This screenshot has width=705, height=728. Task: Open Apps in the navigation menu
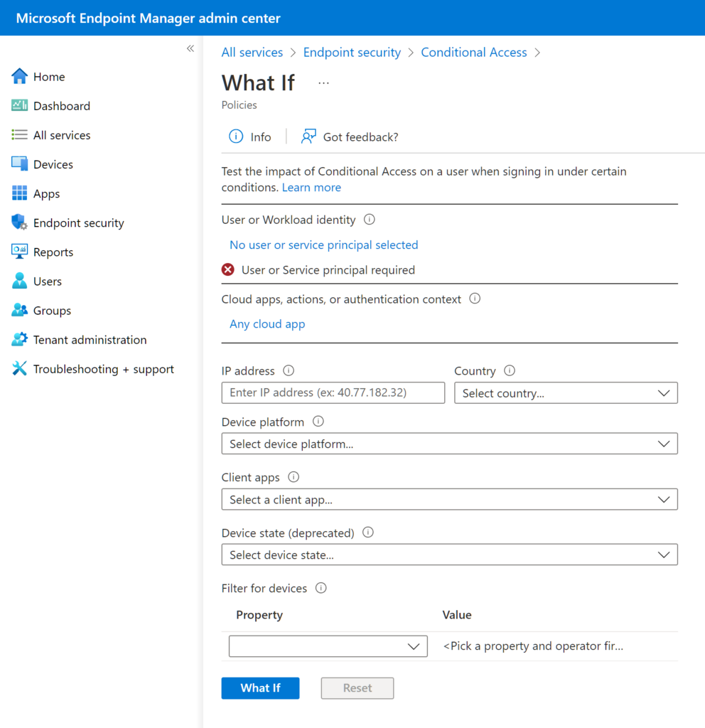click(x=46, y=193)
